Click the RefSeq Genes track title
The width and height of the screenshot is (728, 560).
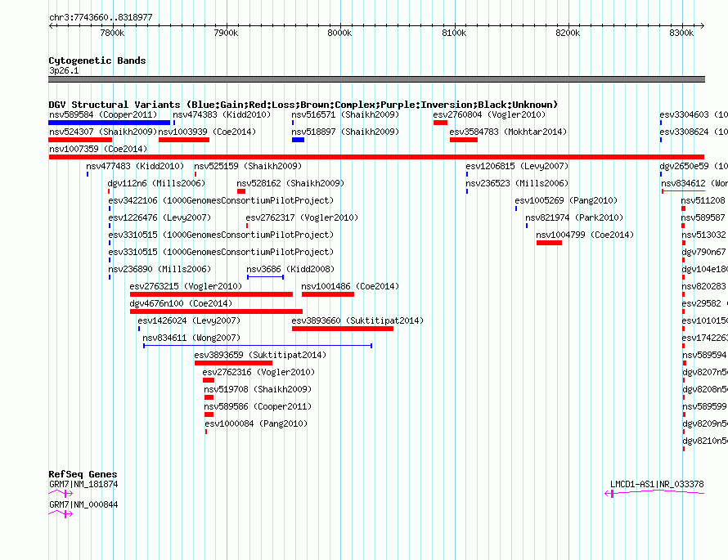[x=83, y=474]
